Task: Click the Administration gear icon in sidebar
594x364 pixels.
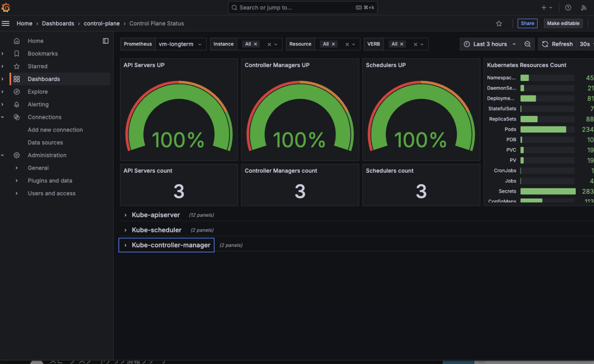Action: pyautogui.click(x=17, y=155)
